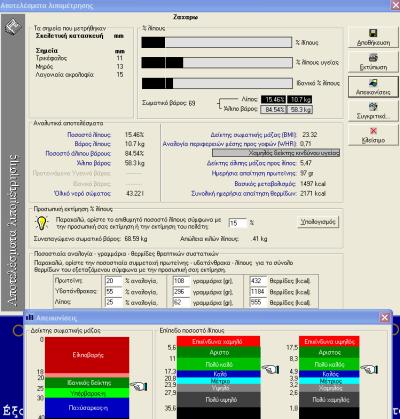
Task: Click the low health risk indicator bar
Action: [276, 153]
